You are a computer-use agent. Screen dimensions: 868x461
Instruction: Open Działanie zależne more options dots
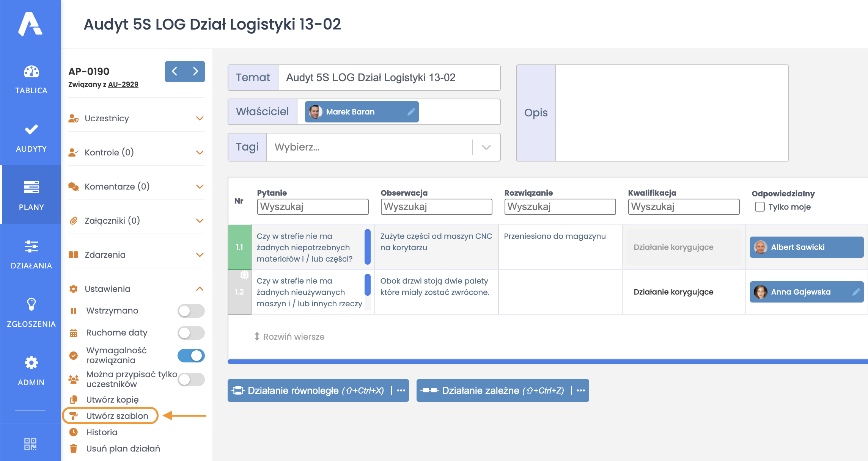click(581, 390)
